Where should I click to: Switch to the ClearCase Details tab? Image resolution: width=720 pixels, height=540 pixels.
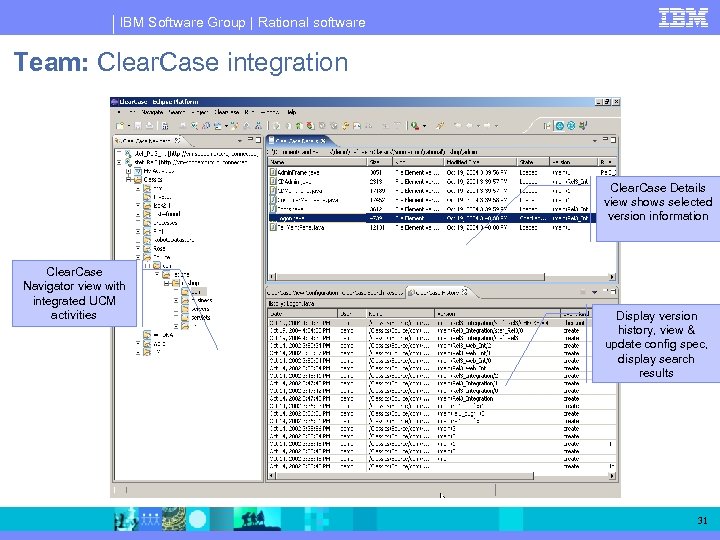point(300,141)
